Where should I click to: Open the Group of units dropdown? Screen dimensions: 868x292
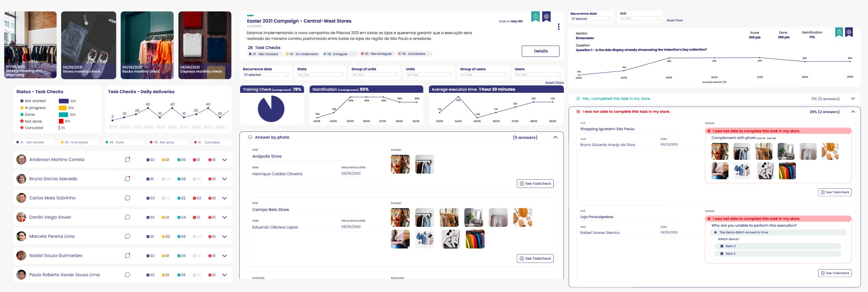[x=375, y=75]
